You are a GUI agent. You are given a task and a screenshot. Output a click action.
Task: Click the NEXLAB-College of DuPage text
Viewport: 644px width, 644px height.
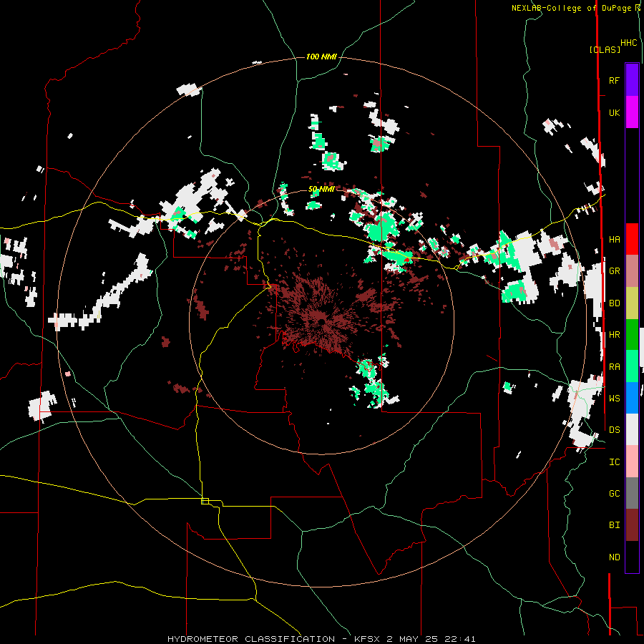[571, 8]
